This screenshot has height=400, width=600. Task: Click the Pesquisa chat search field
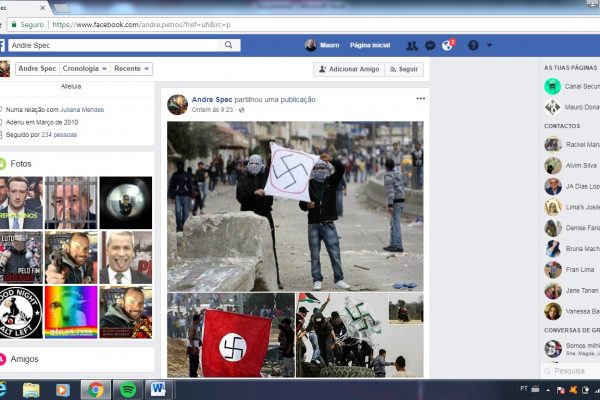[x=570, y=371]
